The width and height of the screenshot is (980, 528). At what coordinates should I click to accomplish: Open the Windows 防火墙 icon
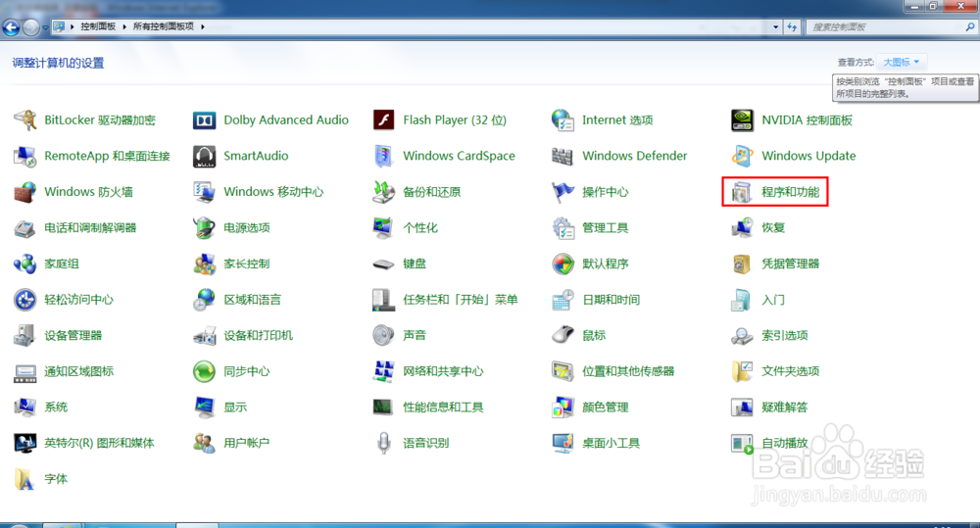[25, 192]
